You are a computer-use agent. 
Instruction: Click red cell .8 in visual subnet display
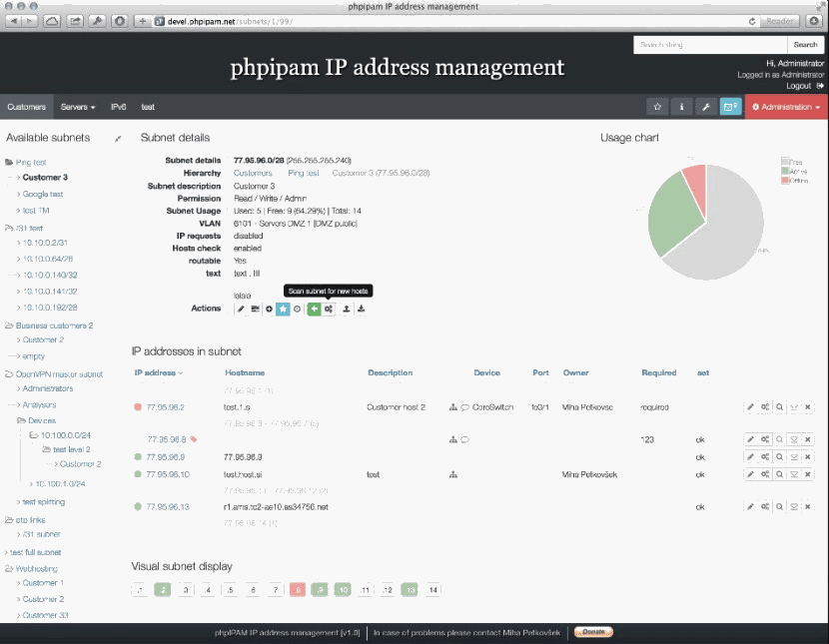pyautogui.click(x=298, y=590)
